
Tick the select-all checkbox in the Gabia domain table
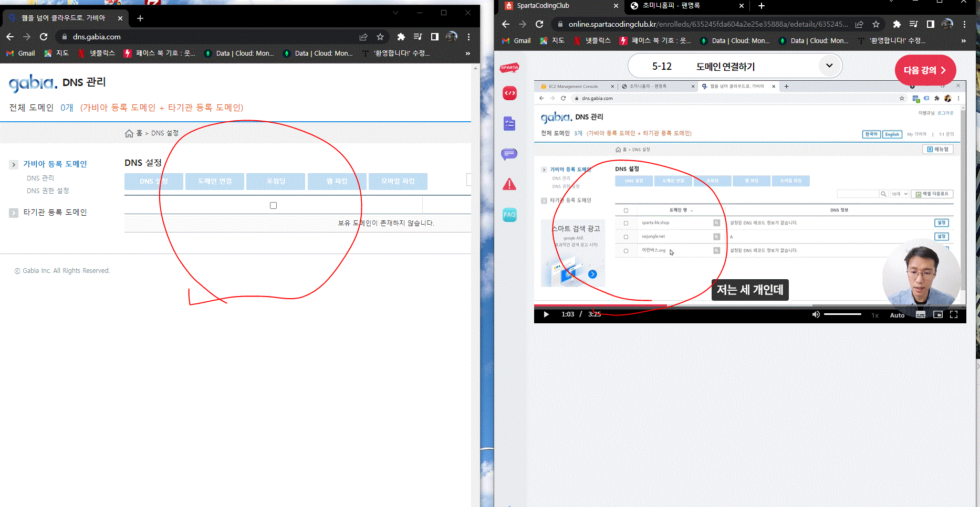tap(273, 206)
